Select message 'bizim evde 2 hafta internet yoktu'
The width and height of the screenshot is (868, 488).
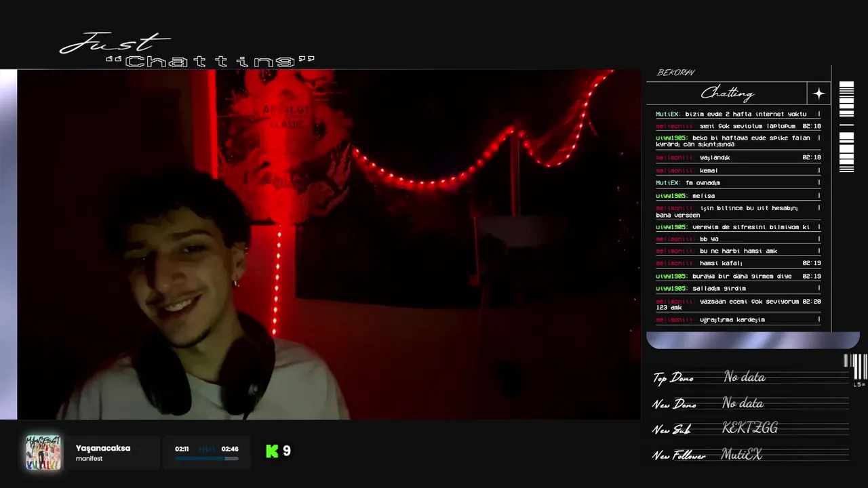pos(745,114)
